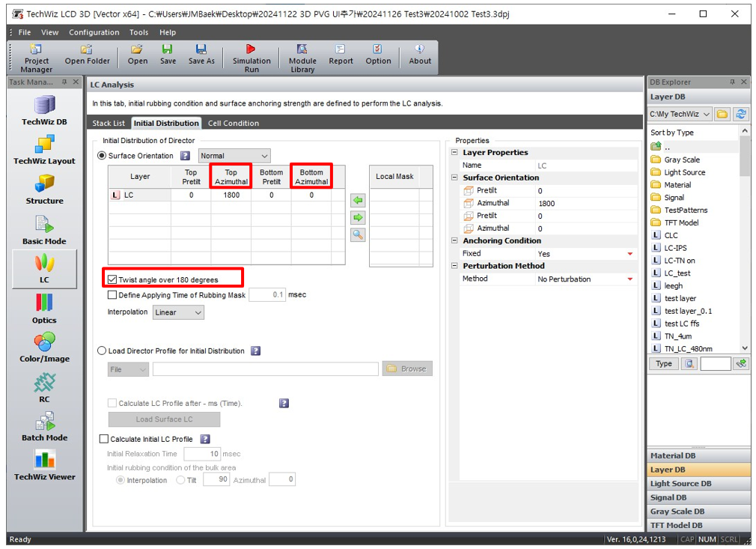Click the Type button in DB Explorer
This screenshot has width=756, height=549.
663,364
